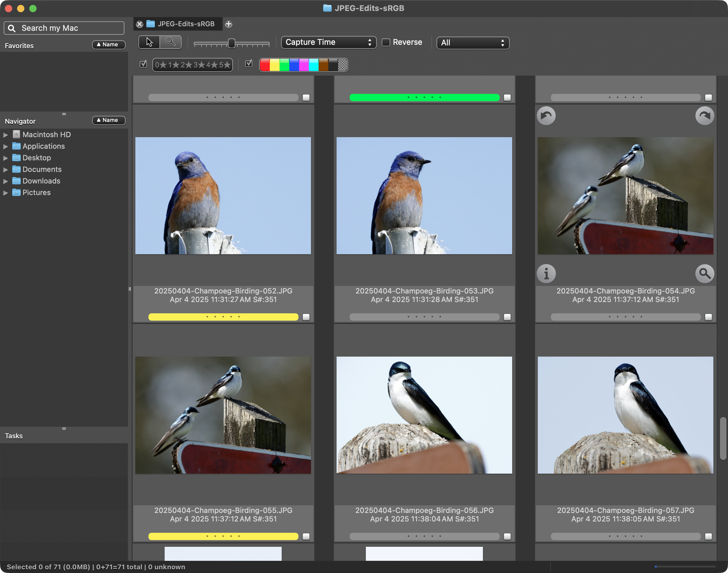Close the JPEG-Edits-sRGB tab
Viewport: 728px width, 573px height.
tap(140, 24)
